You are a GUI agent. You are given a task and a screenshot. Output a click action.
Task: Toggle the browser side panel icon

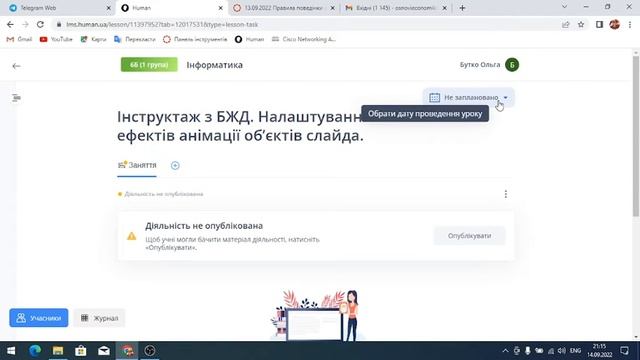(x=599, y=24)
